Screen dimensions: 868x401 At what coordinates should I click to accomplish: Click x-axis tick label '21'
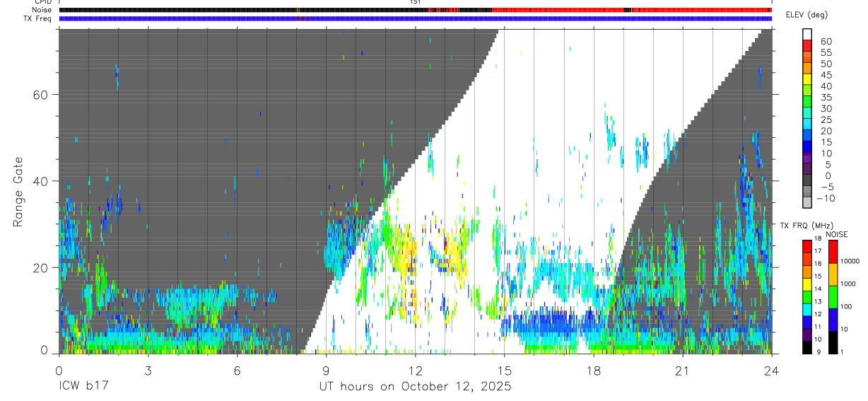[x=682, y=370]
